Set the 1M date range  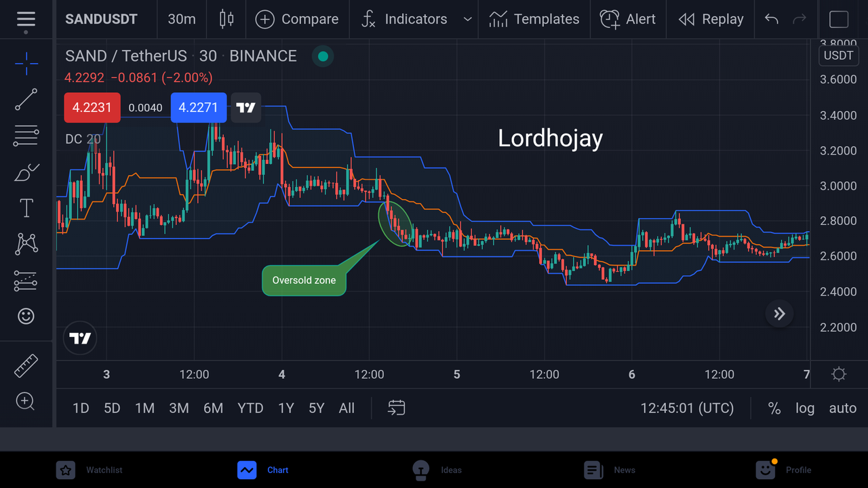pyautogui.click(x=144, y=408)
